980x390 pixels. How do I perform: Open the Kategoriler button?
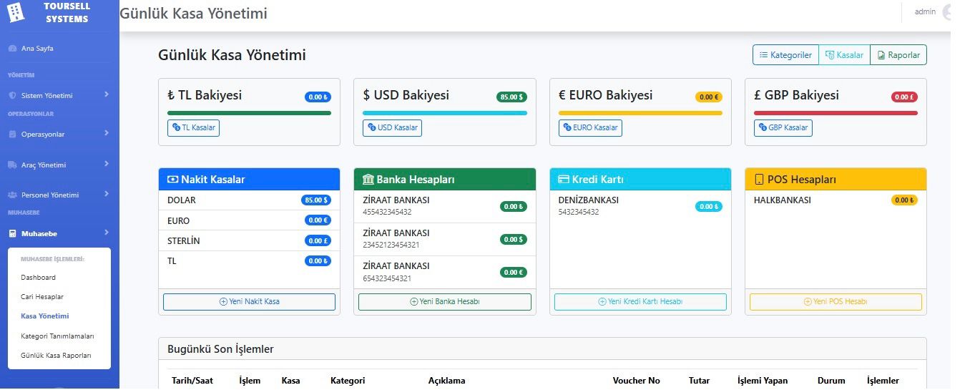tap(785, 55)
